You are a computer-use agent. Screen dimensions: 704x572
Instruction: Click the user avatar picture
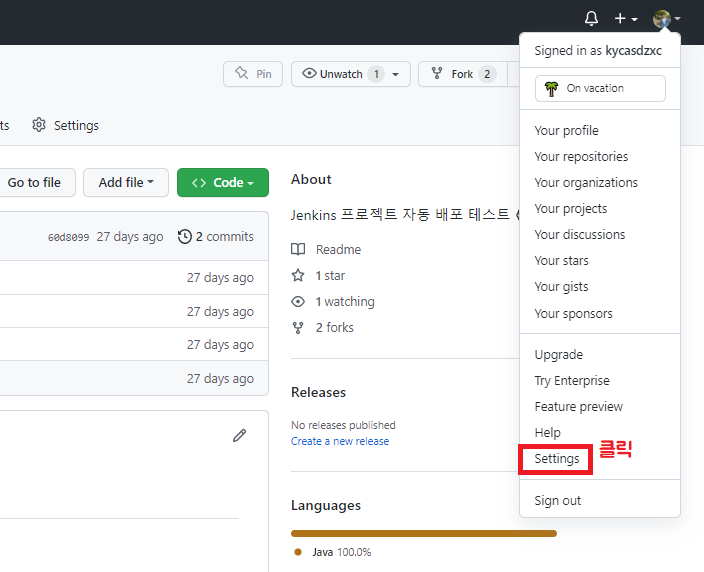pos(662,19)
